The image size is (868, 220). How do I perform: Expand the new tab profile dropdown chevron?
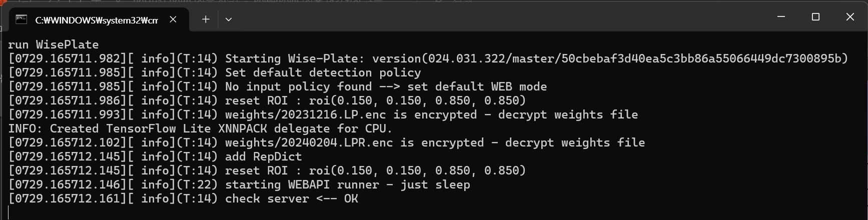(229, 19)
